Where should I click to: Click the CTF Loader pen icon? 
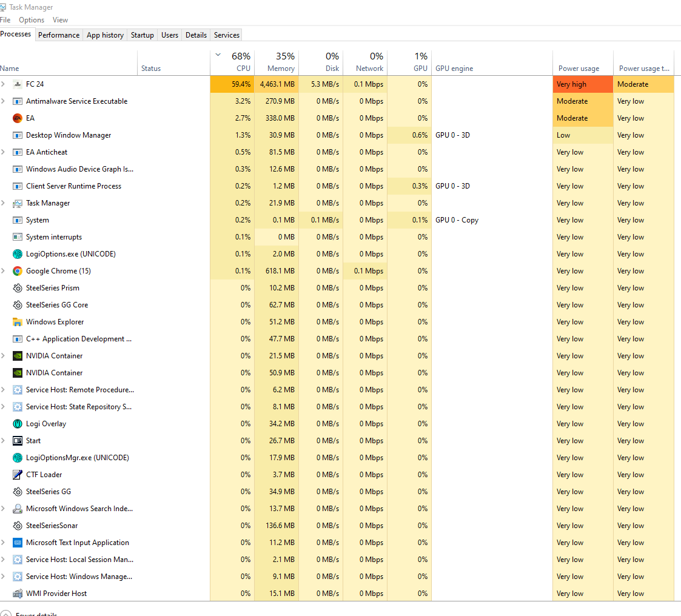[x=18, y=475]
